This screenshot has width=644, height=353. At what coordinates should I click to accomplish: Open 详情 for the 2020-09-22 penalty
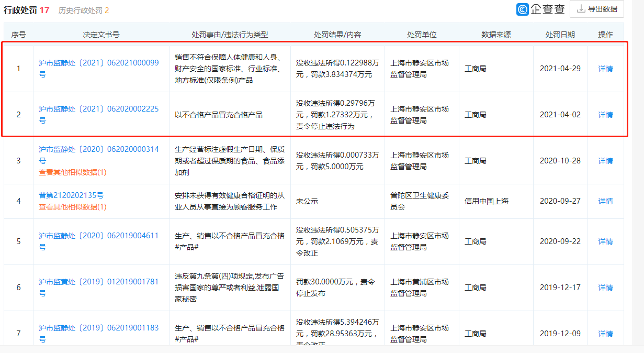(605, 241)
